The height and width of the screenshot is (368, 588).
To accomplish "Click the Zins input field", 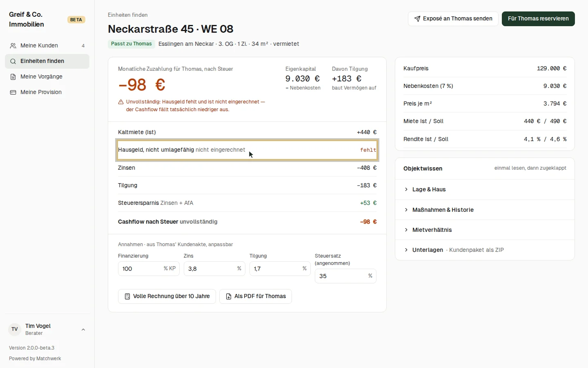I will (214, 269).
